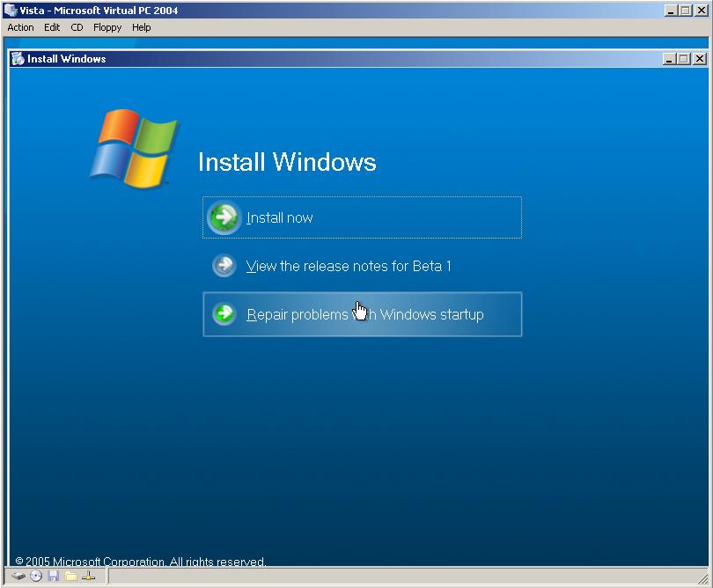Maximize the Virtual PC 2004 window

685,10
